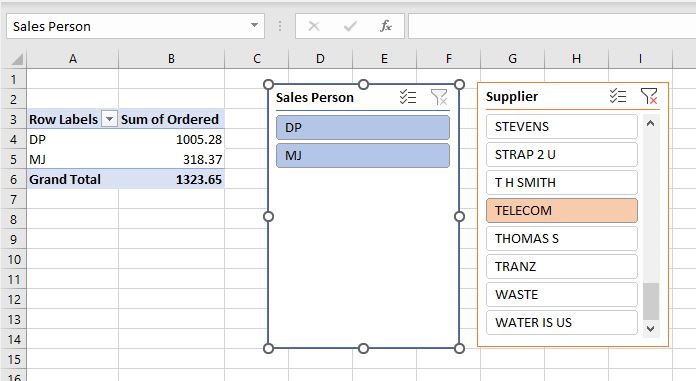This screenshot has width=696, height=381.
Task: Select DP in Sales Person slicer
Action: 363,127
